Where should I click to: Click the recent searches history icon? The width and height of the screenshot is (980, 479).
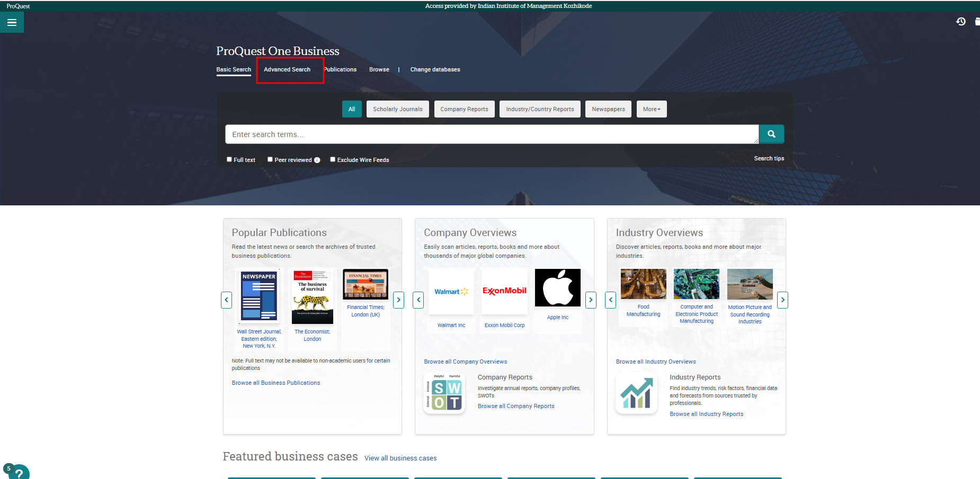[960, 22]
